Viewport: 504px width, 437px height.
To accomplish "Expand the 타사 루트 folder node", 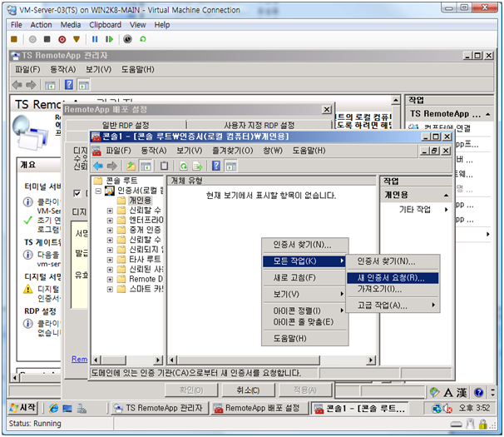I will coord(110,260).
